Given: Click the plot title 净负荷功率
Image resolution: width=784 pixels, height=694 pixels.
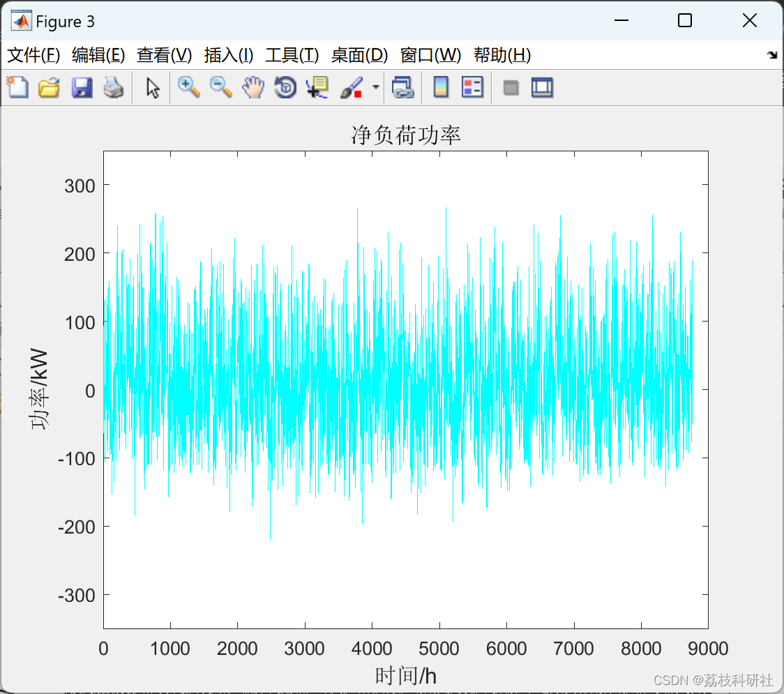Looking at the screenshot, I should [405, 135].
